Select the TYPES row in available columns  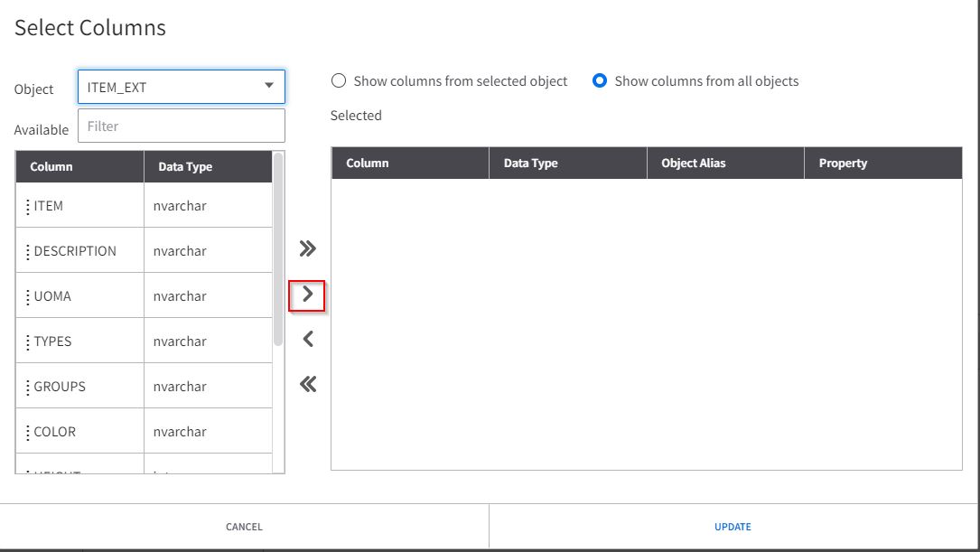pos(81,341)
